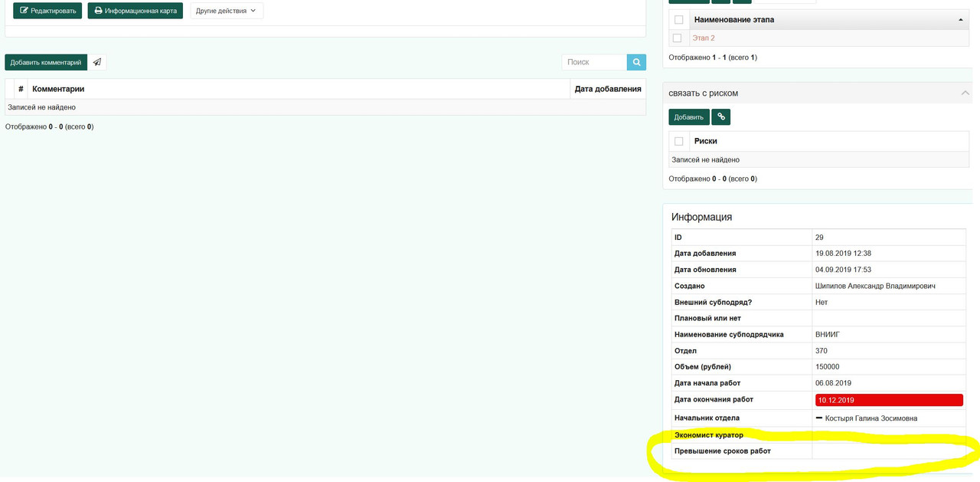980x482 pixels.
Task: Click the added timestamp 19.08.2019 12:38
Action: [844, 254]
